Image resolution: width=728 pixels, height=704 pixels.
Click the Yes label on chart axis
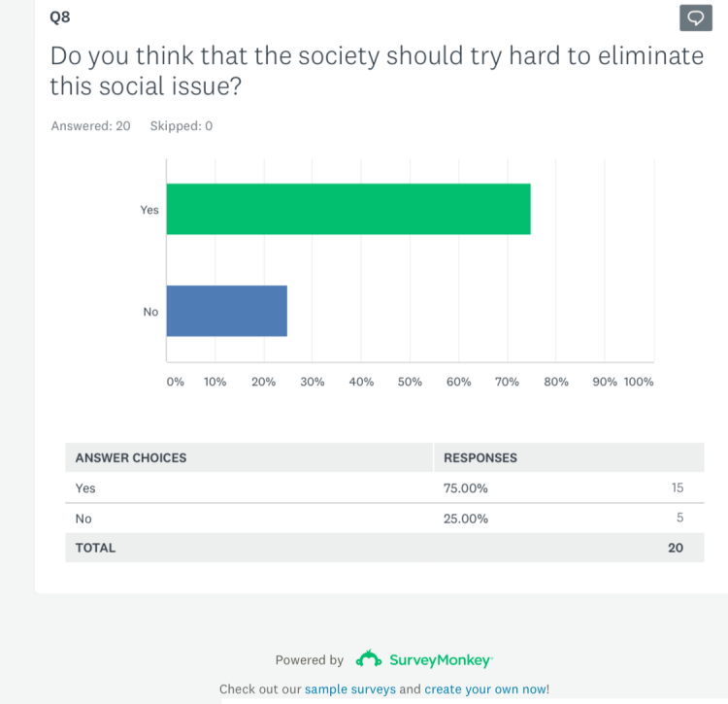(149, 210)
